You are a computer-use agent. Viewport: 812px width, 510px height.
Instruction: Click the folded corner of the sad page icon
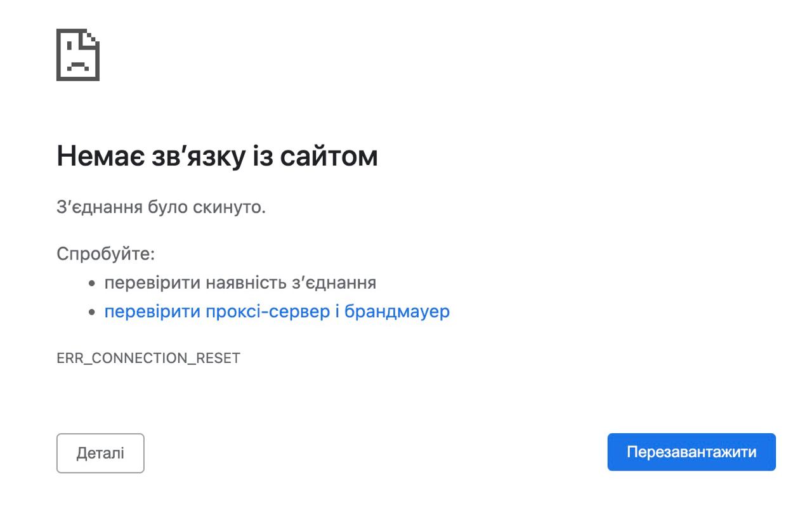tap(93, 36)
